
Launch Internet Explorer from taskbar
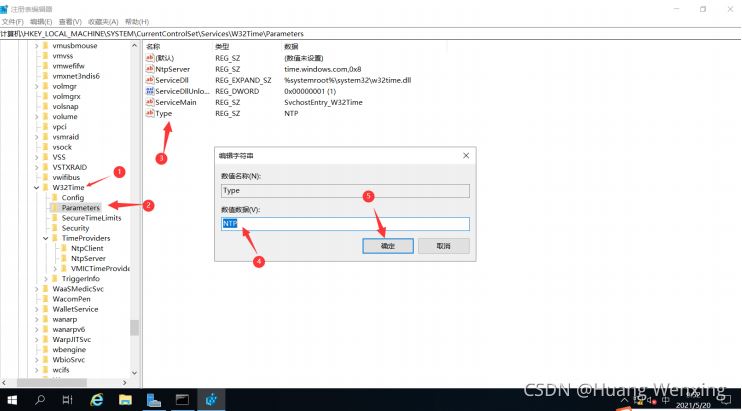click(x=97, y=400)
